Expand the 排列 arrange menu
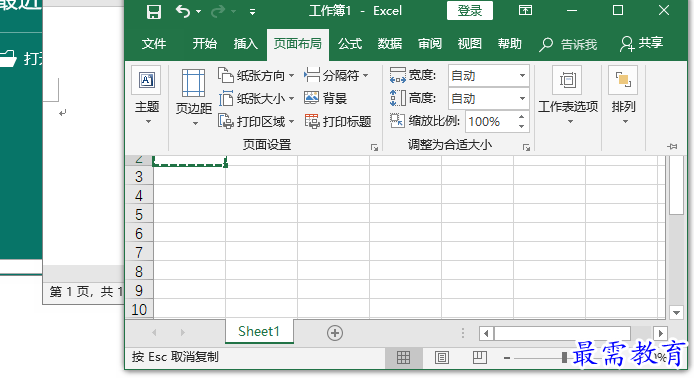This screenshot has height=385, width=694. pos(623,95)
